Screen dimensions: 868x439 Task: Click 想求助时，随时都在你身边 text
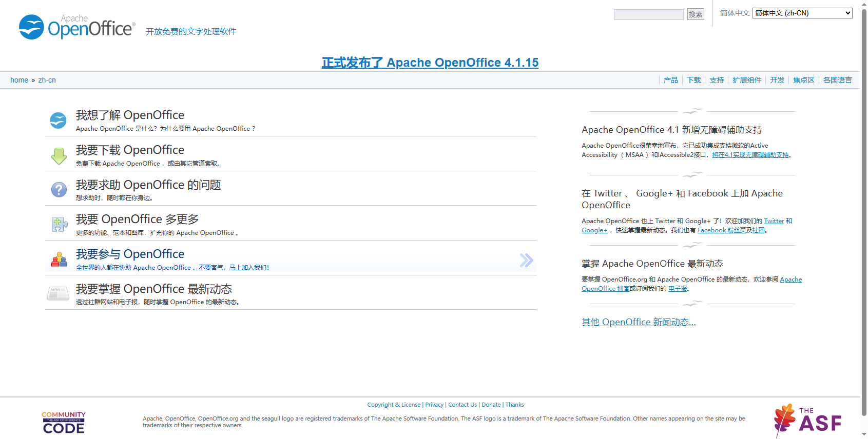click(114, 198)
